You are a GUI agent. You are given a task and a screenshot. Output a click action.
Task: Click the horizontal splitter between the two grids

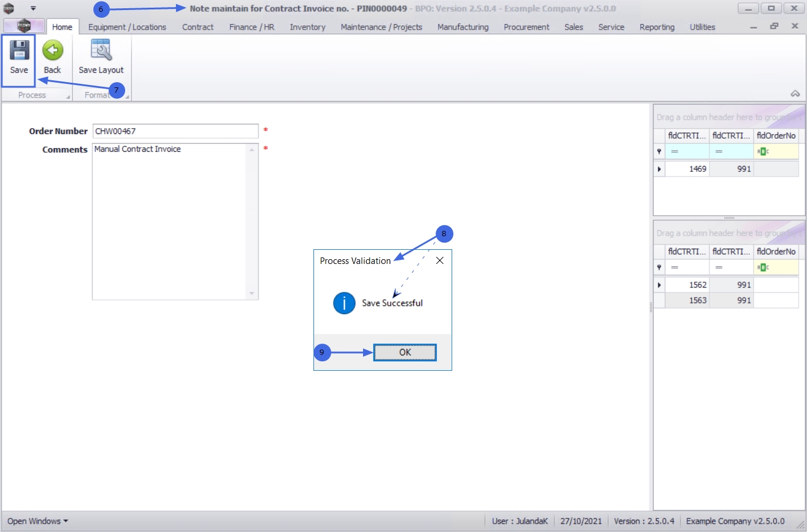point(729,218)
